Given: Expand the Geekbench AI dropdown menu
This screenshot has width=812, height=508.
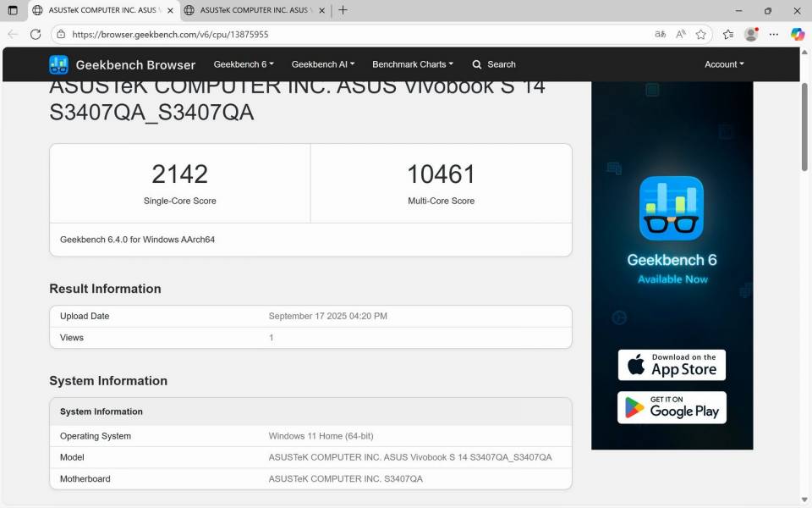Looking at the screenshot, I should point(322,64).
